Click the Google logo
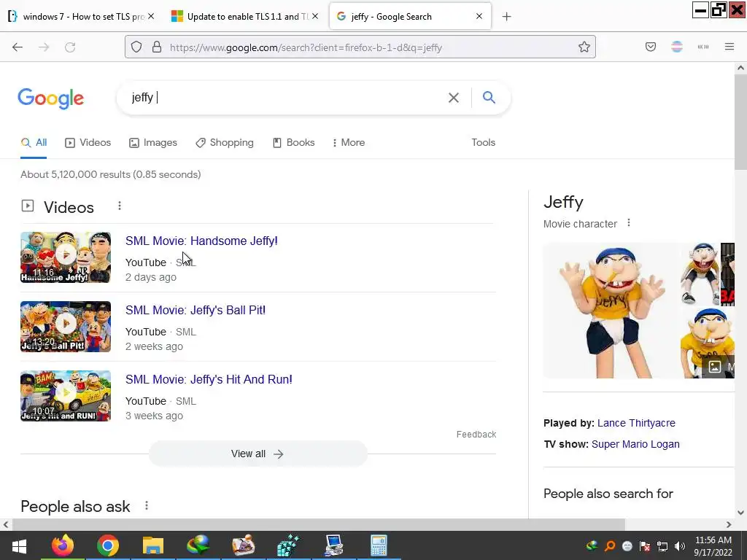 point(51,98)
